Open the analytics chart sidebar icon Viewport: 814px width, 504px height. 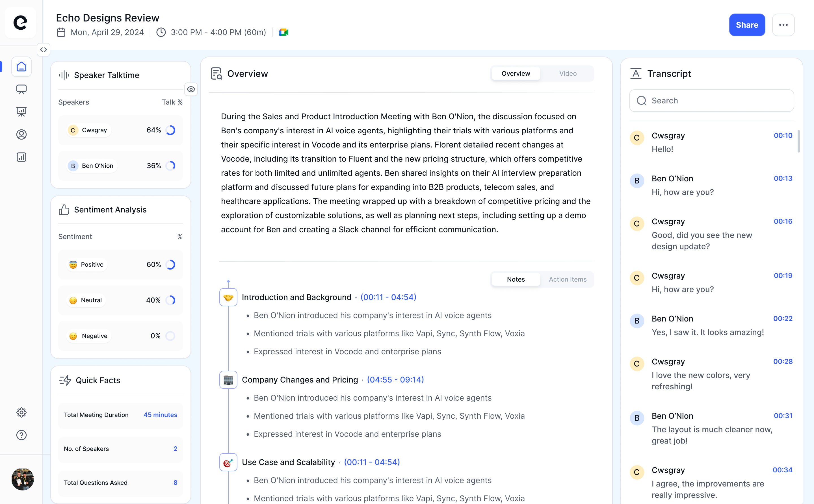[21, 157]
